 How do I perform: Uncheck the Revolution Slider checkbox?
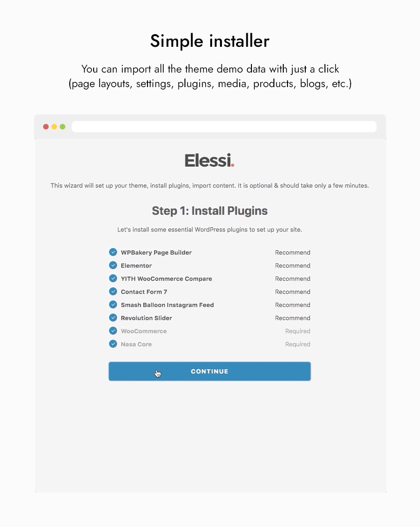coord(113,318)
